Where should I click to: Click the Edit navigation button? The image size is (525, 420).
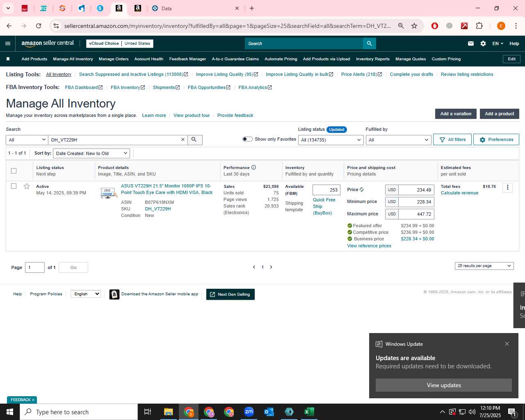511,59
